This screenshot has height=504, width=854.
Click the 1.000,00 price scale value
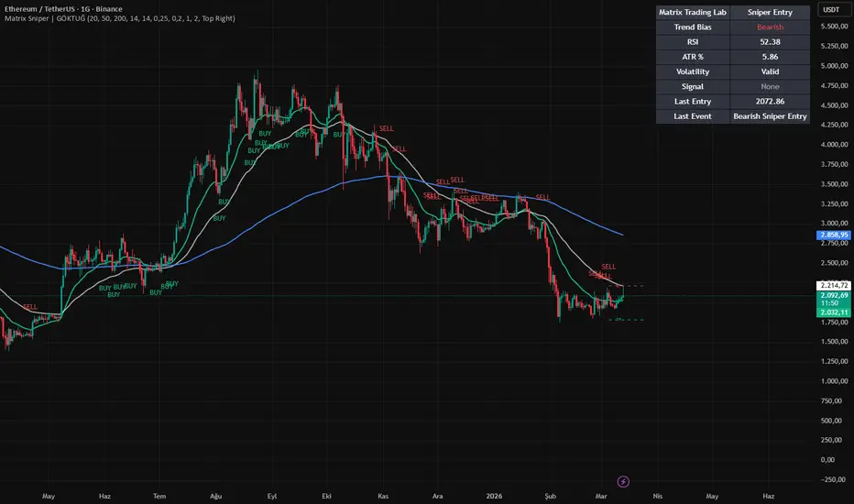point(835,381)
